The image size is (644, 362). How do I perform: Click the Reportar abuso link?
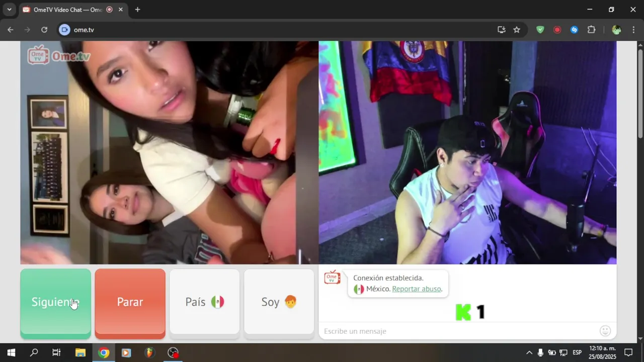pyautogui.click(x=417, y=289)
